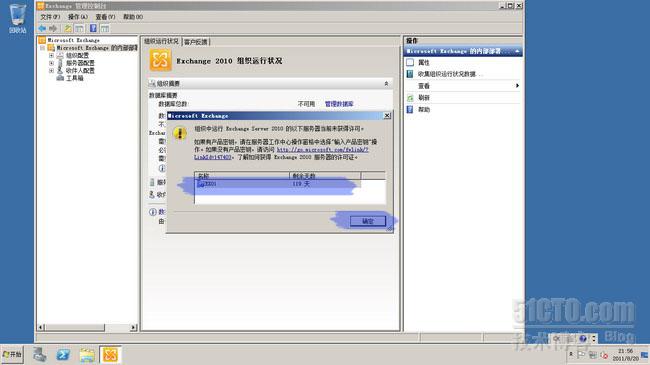
Task: Collapse the 组织摘要 section chevron
Action: point(386,84)
